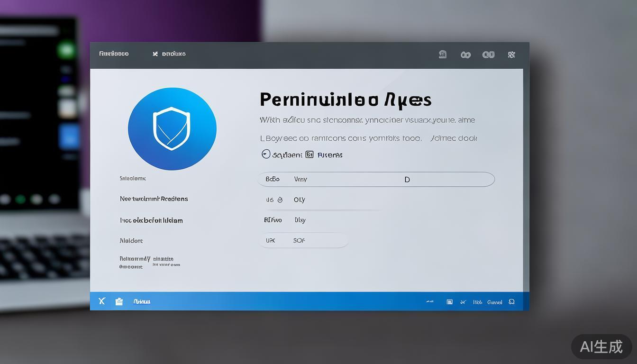Open the home icon in the top bar

pyautogui.click(x=442, y=54)
